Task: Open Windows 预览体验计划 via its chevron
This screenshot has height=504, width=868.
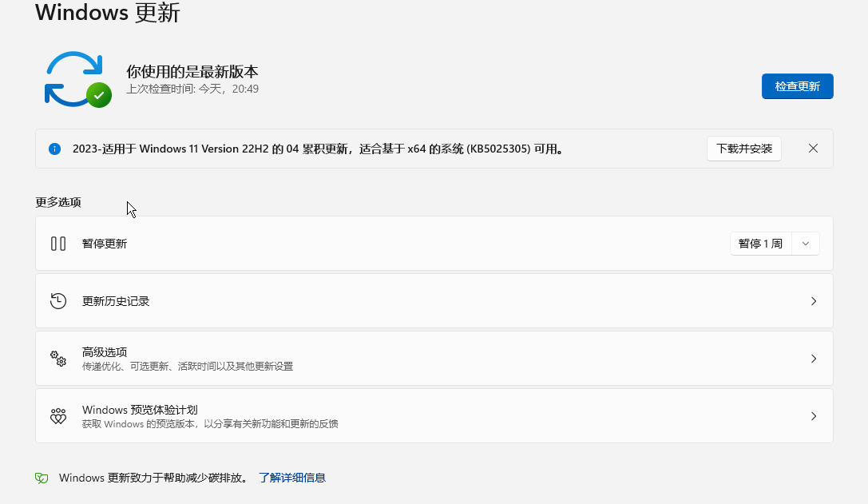Action: pos(814,415)
